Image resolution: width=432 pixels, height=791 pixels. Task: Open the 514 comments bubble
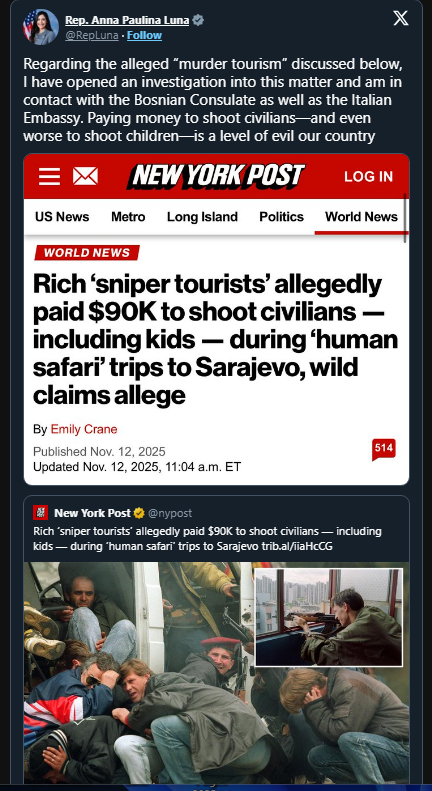click(384, 449)
